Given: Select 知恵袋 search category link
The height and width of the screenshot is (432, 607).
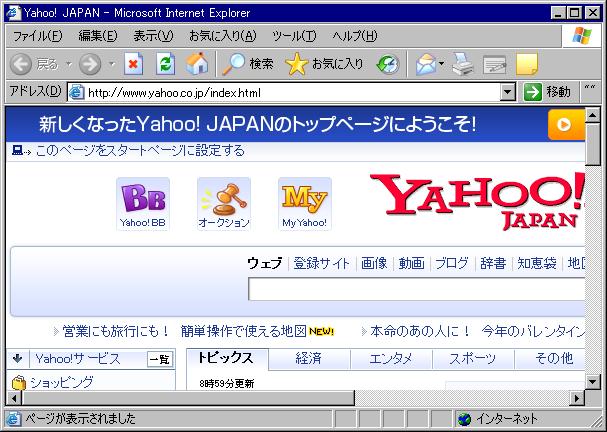Looking at the screenshot, I should coord(537,264).
